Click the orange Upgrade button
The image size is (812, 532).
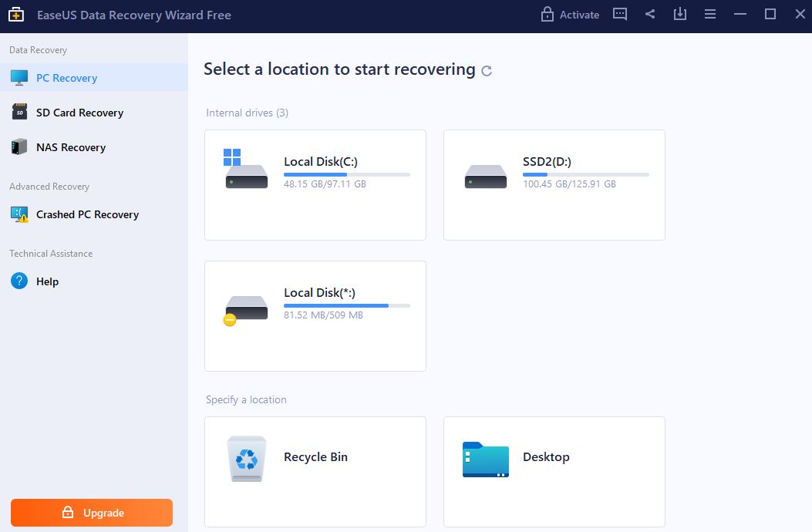tap(92, 512)
